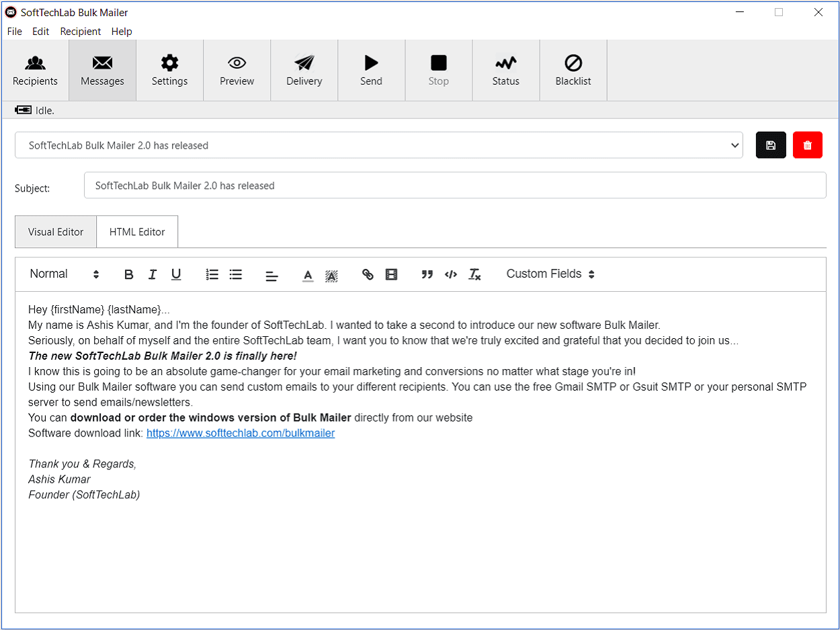Viewport: 840px width, 630px height.
Task: Open the File menu
Action: (14, 32)
